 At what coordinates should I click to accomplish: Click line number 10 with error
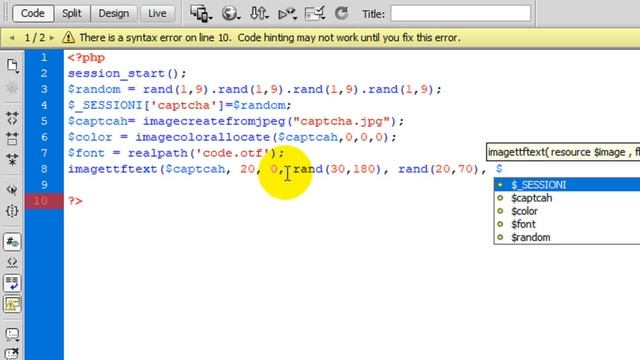point(40,201)
